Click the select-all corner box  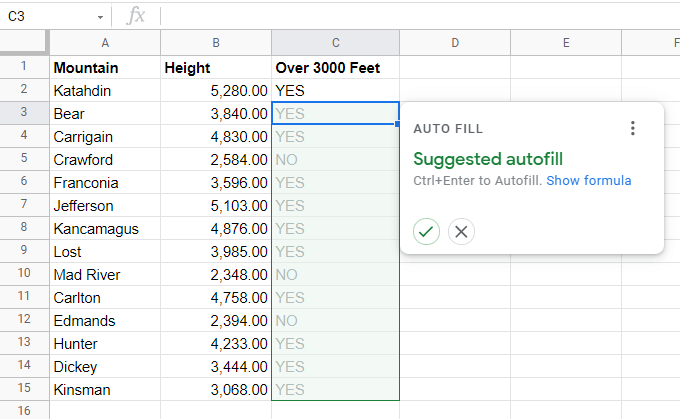click(x=24, y=42)
